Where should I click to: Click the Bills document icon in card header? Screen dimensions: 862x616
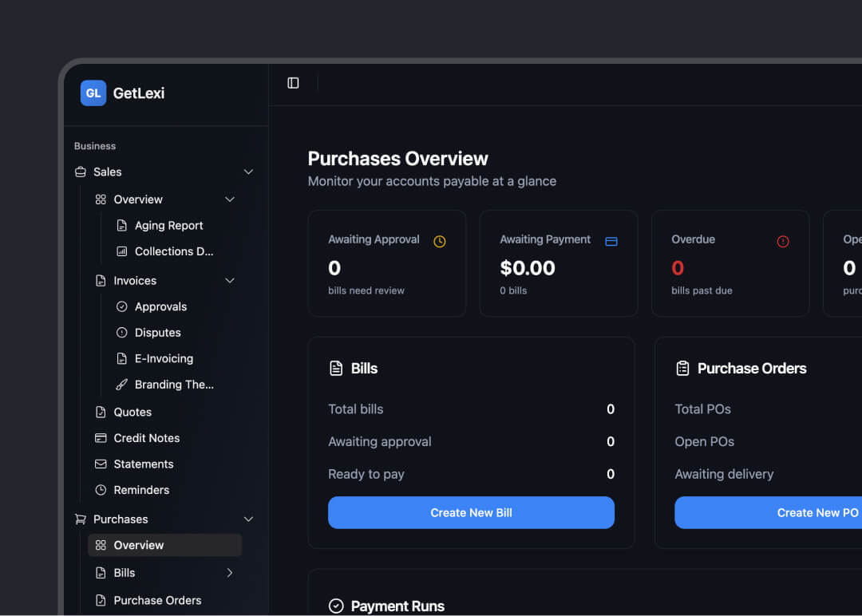pos(336,369)
